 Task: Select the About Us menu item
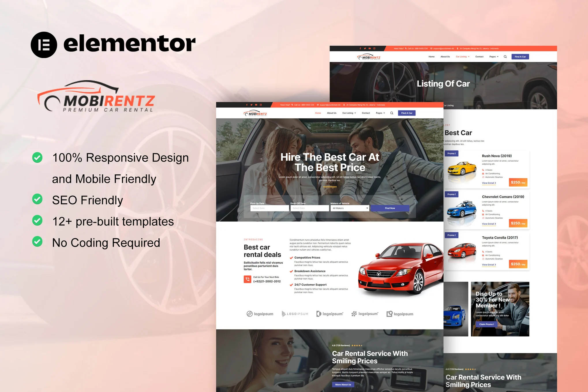click(332, 113)
